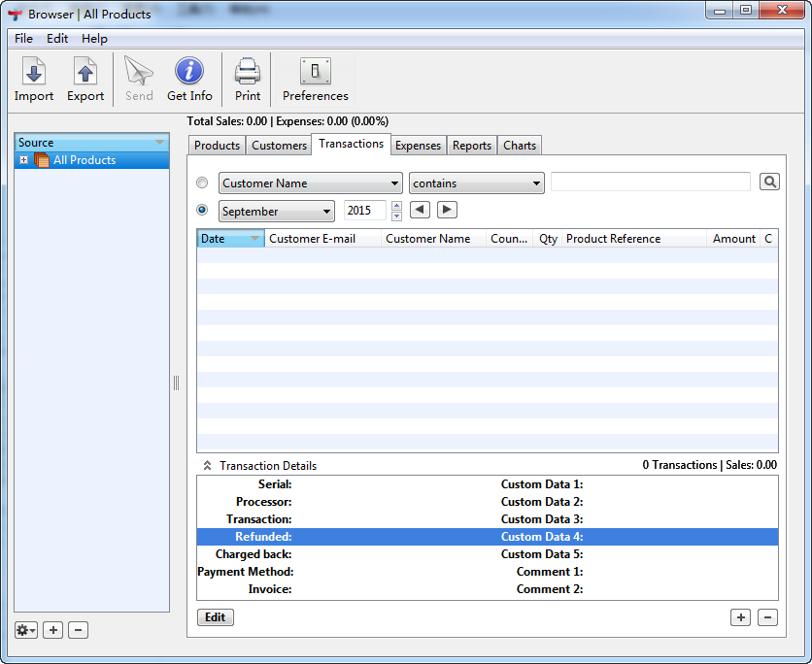Sort by the Date column header
812x664 pixels.
231,239
